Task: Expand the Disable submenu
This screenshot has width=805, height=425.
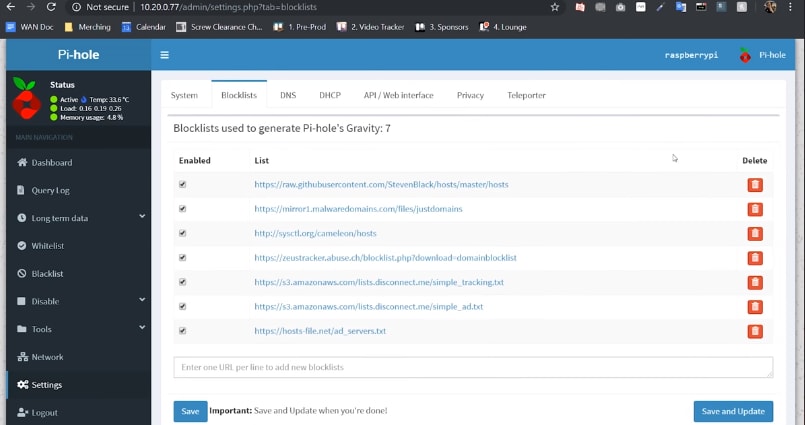Action: [79, 301]
